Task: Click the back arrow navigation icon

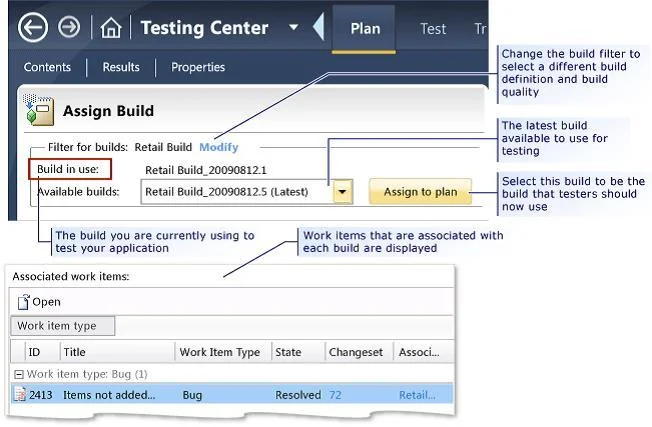Action: (33, 27)
